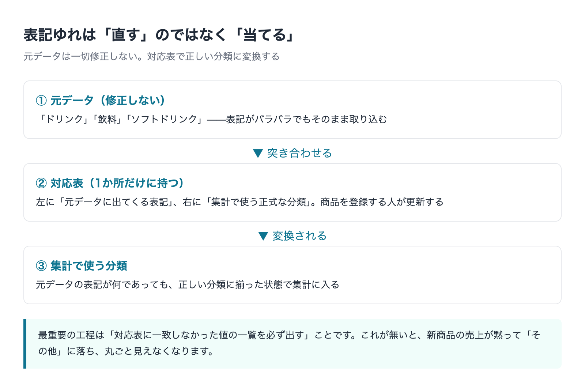
Task: Click the second callout line の他」に落ち
Action: click(x=126, y=351)
